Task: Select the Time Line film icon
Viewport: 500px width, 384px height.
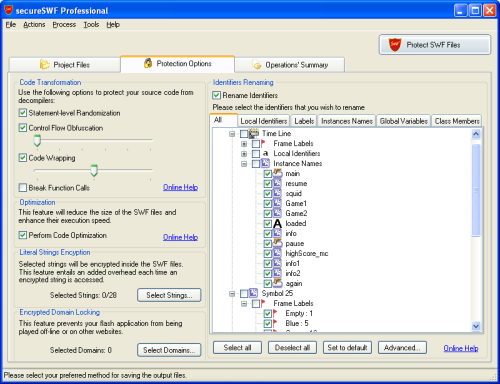Action: (254, 133)
